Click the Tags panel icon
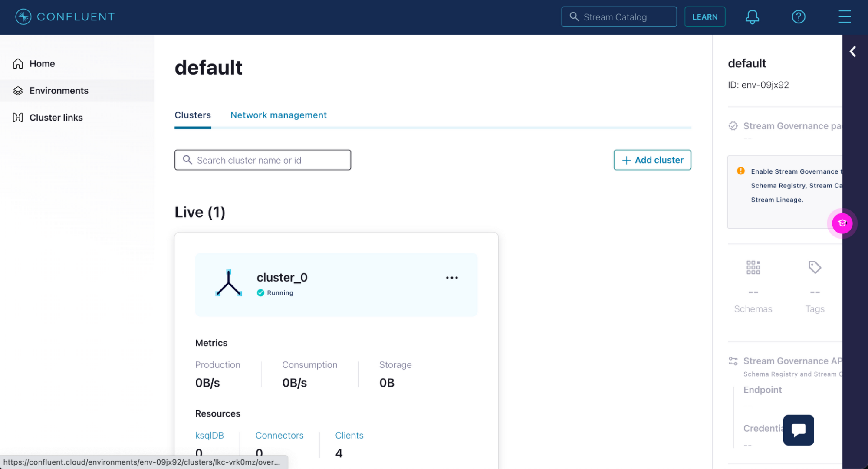 pyautogui.click(x=815, y=267)
